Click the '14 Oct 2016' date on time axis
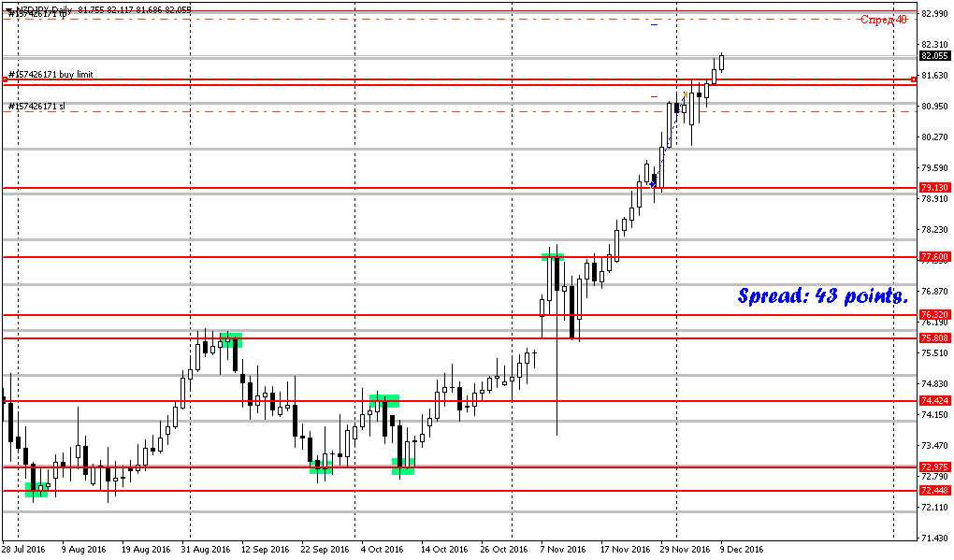The width and height of the screenshot is (954, 560). click(444, 549)
